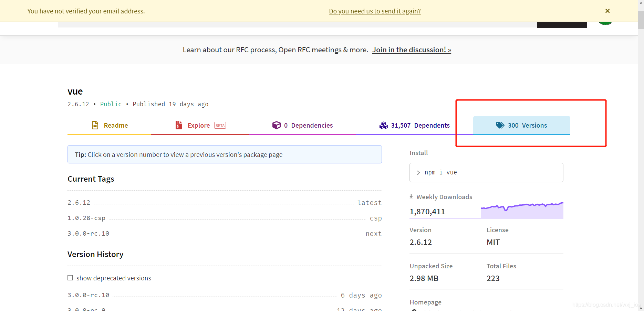Screen dimensions: 644x311
Task: Click the MIT license value
Action: pos(493,242)
